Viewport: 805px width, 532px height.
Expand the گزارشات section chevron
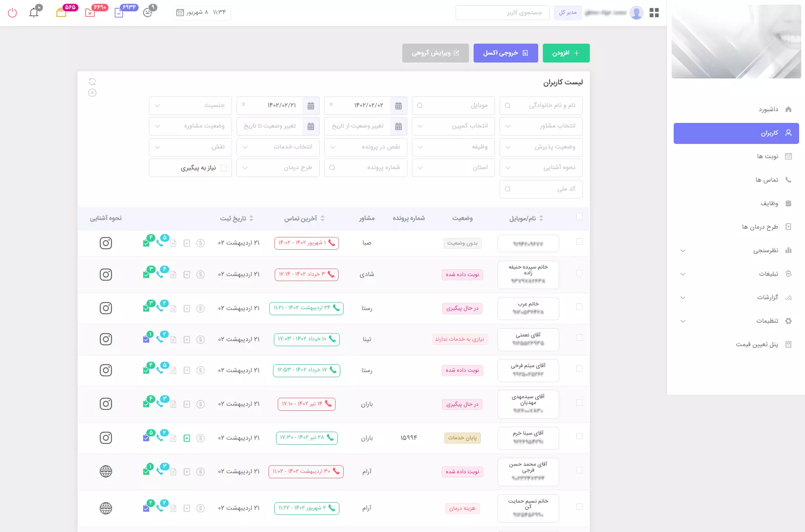[x=683, y=297]
